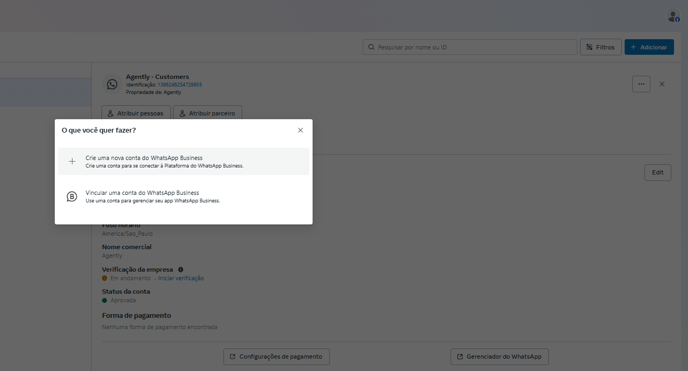This screenshot has height=371, width=688.
Task: Click the Adicionar button
Action: (649, 47)
